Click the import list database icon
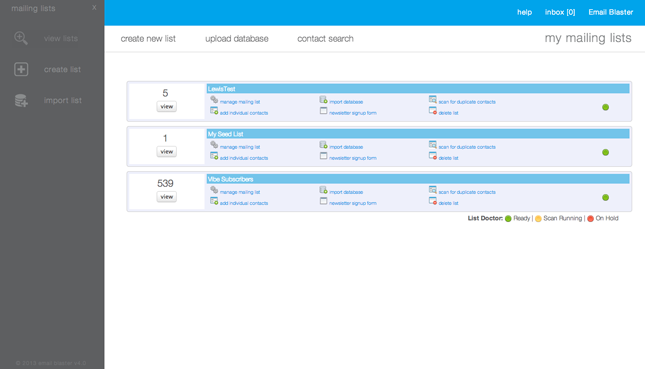The image size is (645, 369). (21, 100)
